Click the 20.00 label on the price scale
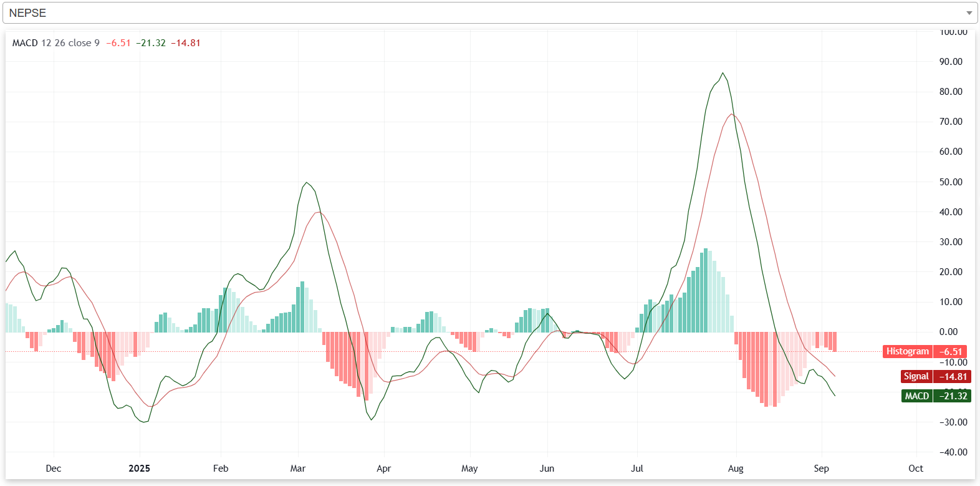This screenshot has height=486, width=980. (x=951, y=272)
